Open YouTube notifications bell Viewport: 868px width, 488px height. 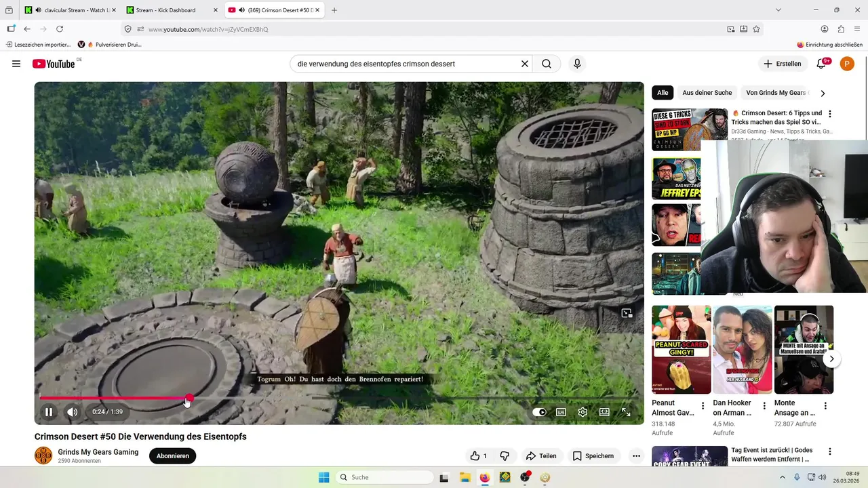(822, 64)
